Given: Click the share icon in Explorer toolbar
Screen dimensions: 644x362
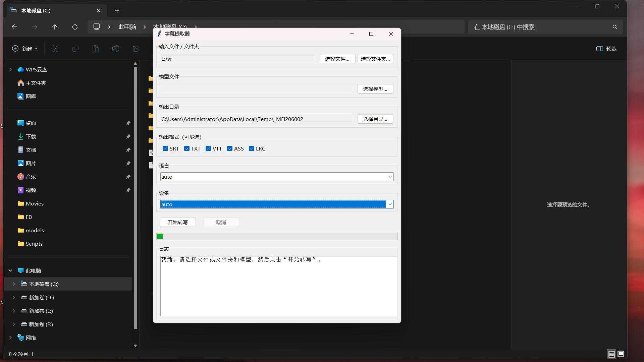Looking at the screenshot, I should [136, 49].
